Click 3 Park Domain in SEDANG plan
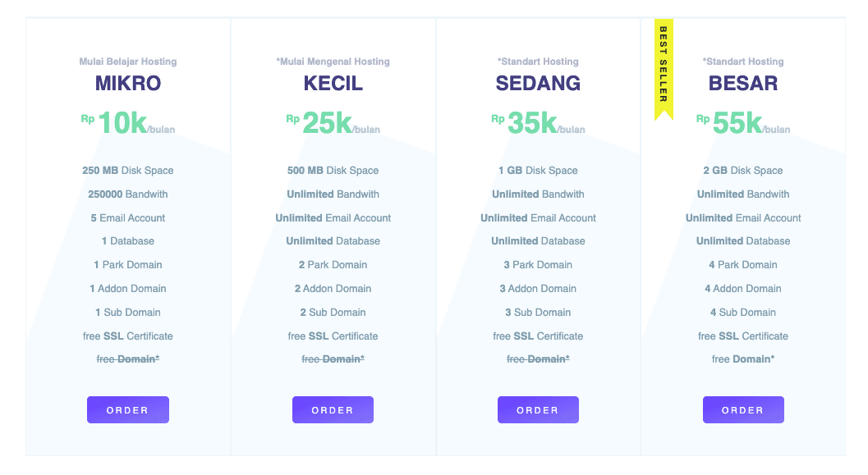The image size is (868, 475). (538, 265)
